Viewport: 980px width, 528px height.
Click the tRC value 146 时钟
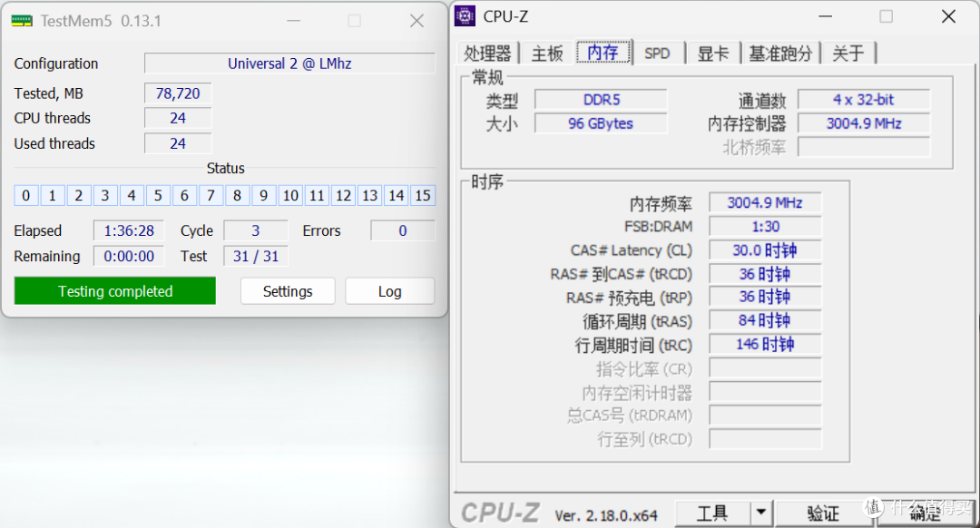point(765,345)
